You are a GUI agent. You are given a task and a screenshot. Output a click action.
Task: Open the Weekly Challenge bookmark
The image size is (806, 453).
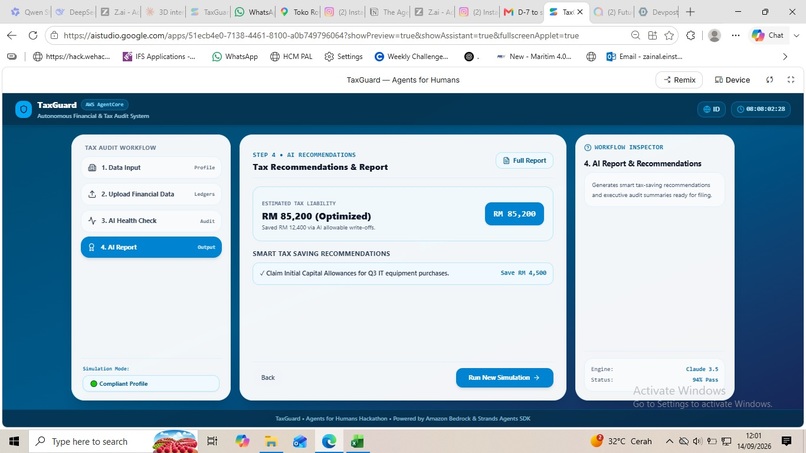point(411,57)
